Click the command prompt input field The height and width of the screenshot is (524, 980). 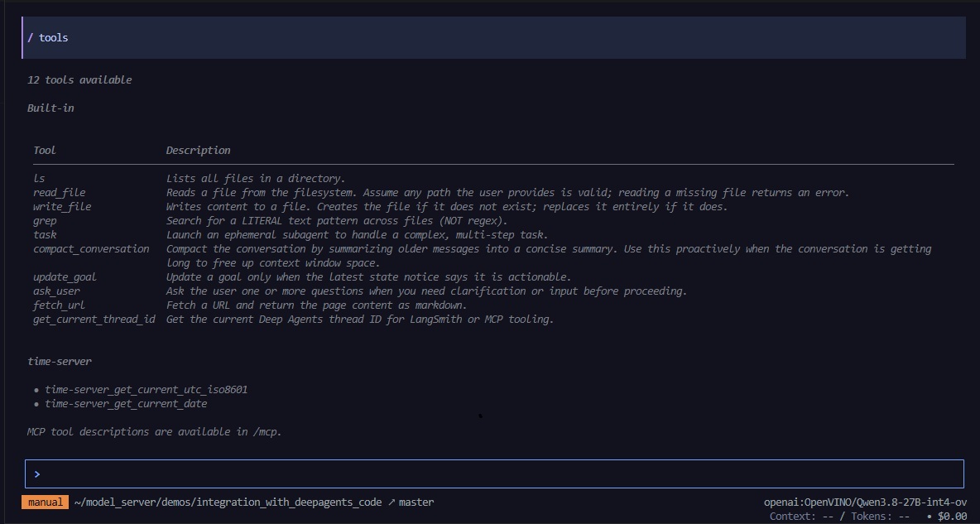494,474
